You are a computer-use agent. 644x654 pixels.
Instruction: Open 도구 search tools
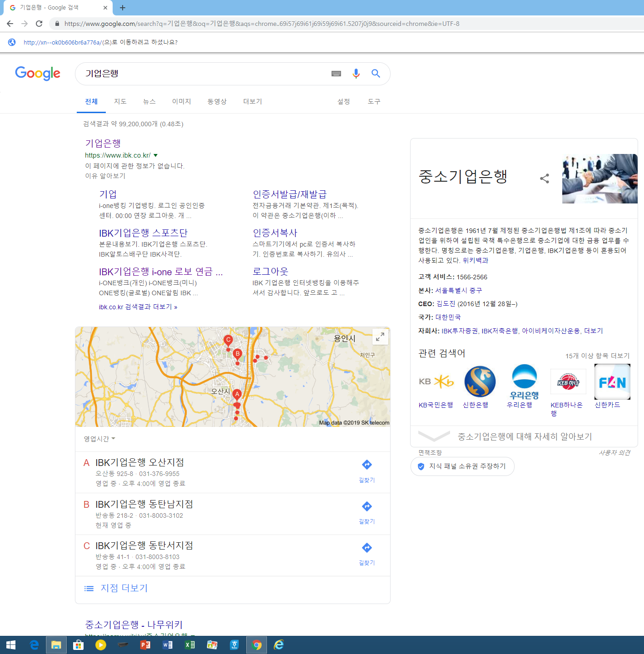coord(374,101)
